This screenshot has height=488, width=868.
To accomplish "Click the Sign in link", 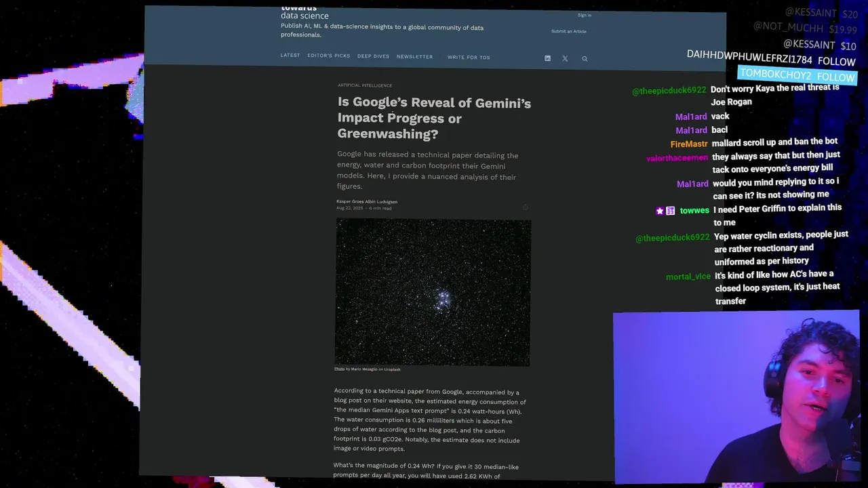I will point(585,15).
